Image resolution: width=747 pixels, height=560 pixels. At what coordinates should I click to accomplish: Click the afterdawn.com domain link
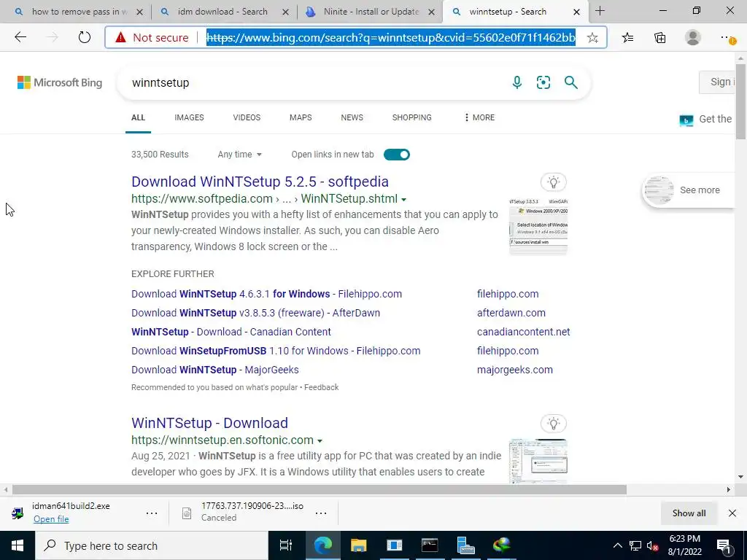click(x=511, y=313)
